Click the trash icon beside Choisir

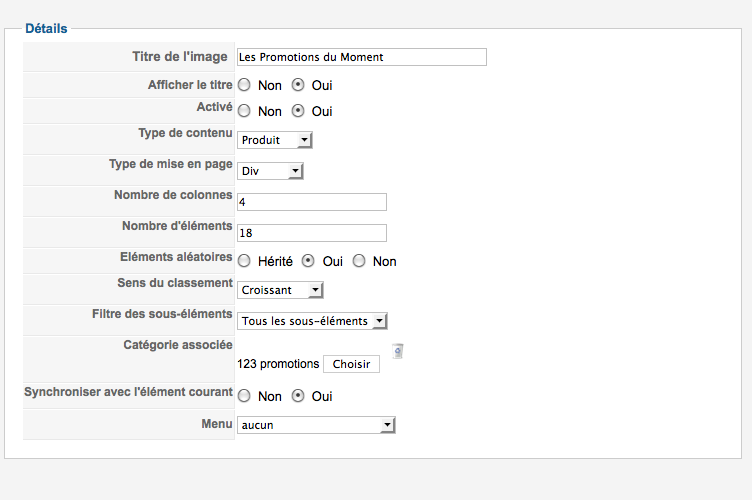coord(398,351)
